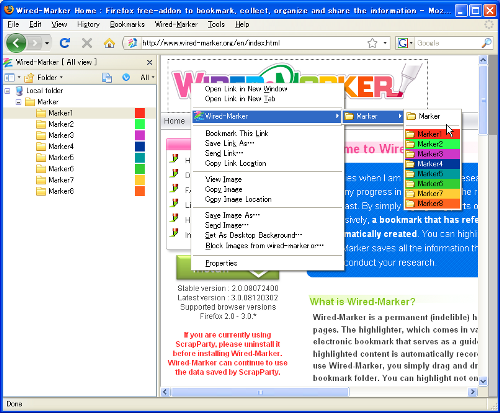This screenshot has height=413, width=500.
Task: Choose Save Image As menu entry
Action: click(x=232, y=215)
